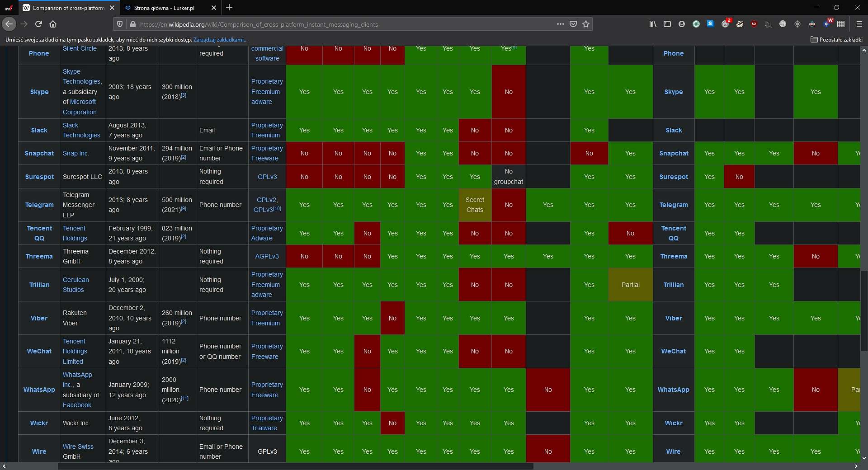Reload the Wikipedia page
Viewport: 868px width, 470px height.
click(x=39, y=24)
